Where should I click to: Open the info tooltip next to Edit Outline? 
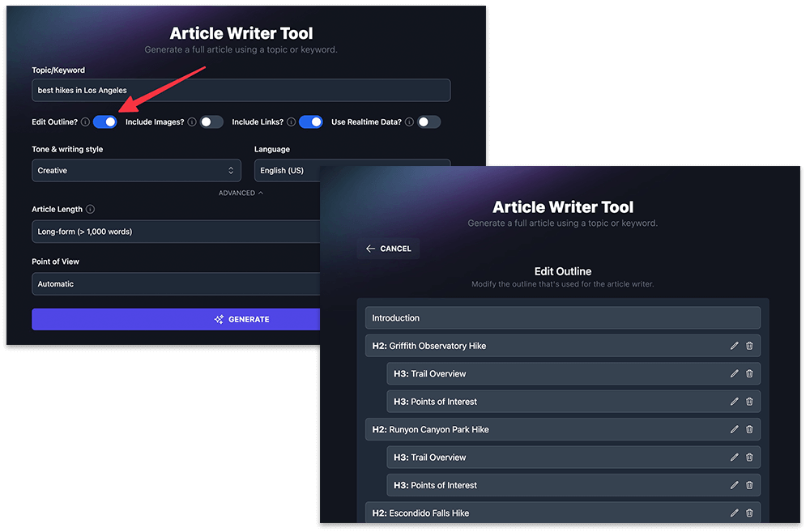pyautogui.click(x=87, y=121)
